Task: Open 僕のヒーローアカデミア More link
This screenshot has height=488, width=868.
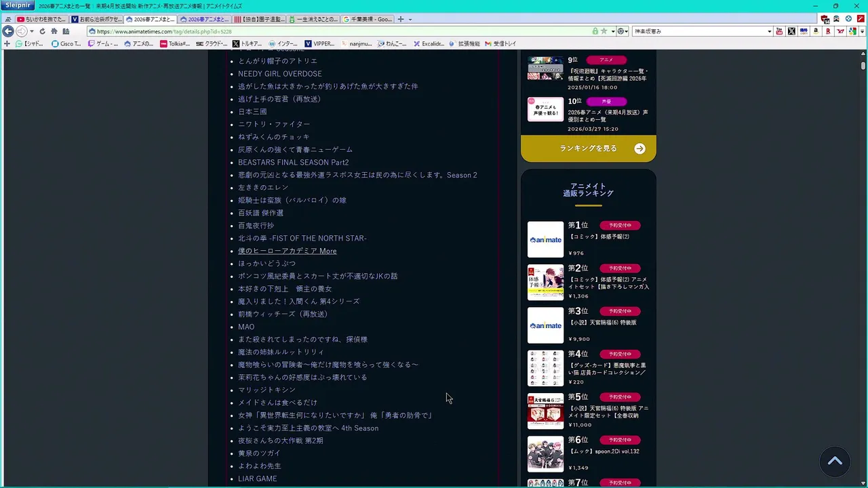Action: tap(287, 251)
